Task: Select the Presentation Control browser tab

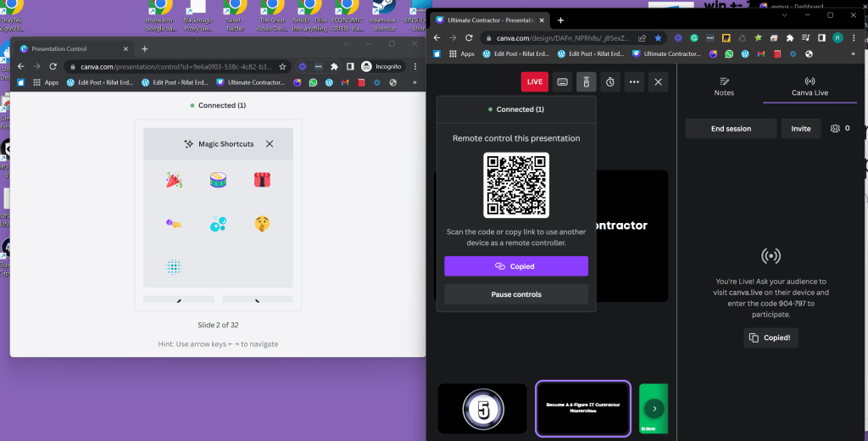Action: click(x=73, y=48)
